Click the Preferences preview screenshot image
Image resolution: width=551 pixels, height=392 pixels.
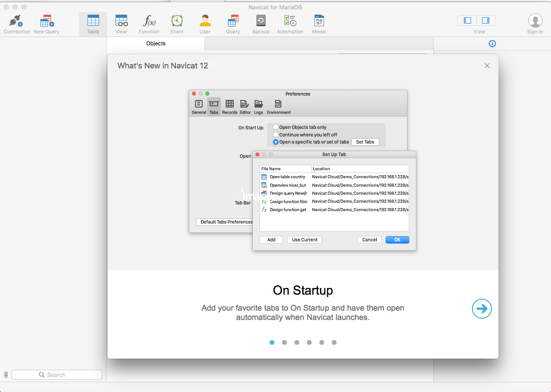(303, 170)
